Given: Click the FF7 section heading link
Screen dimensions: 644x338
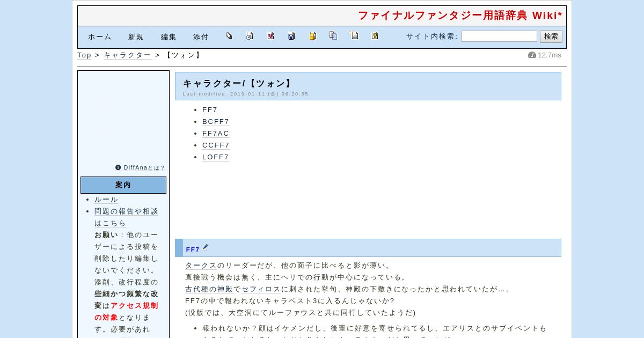Looking at the screenshot, I should (x=193, y=249).
